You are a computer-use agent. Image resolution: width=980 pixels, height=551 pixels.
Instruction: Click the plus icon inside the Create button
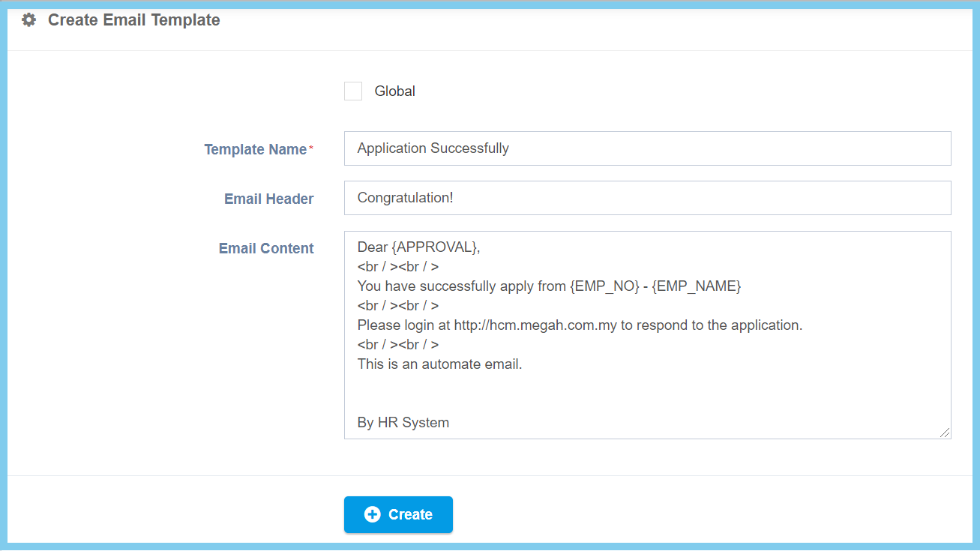pos(372,514)
